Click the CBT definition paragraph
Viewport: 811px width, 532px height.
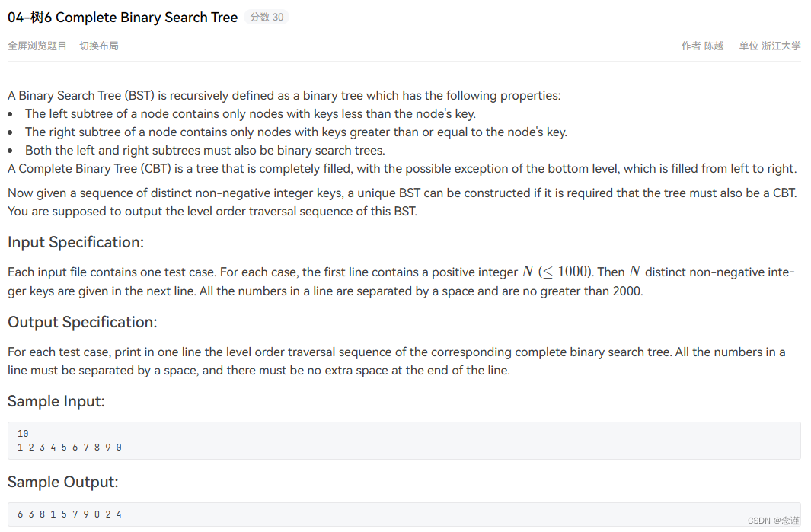[402, 168]
